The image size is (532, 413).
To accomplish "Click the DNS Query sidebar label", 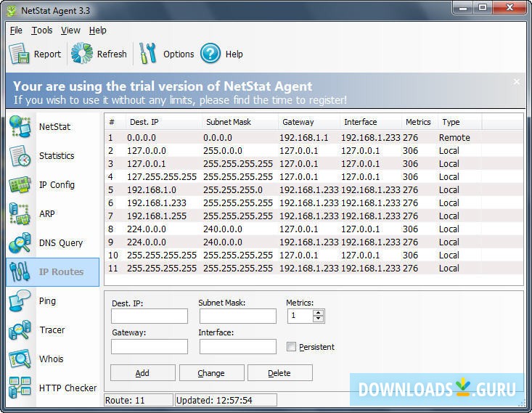I will [61, 243].
